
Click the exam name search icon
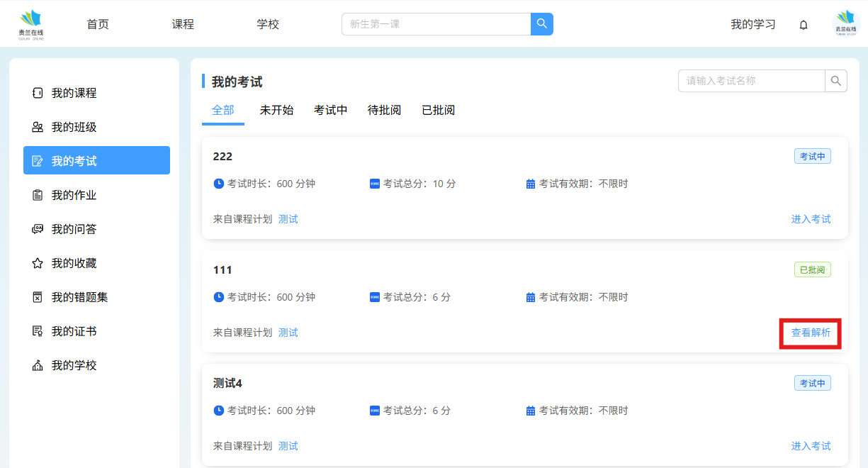836,81
